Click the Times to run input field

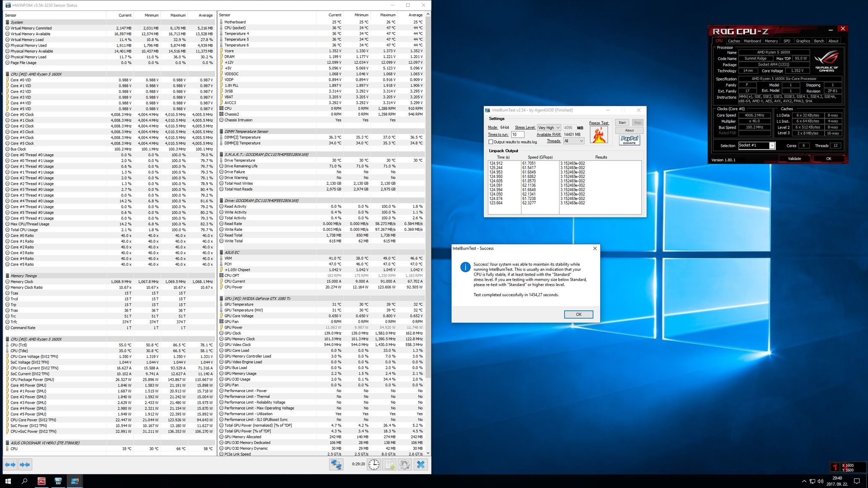point(518,135)
